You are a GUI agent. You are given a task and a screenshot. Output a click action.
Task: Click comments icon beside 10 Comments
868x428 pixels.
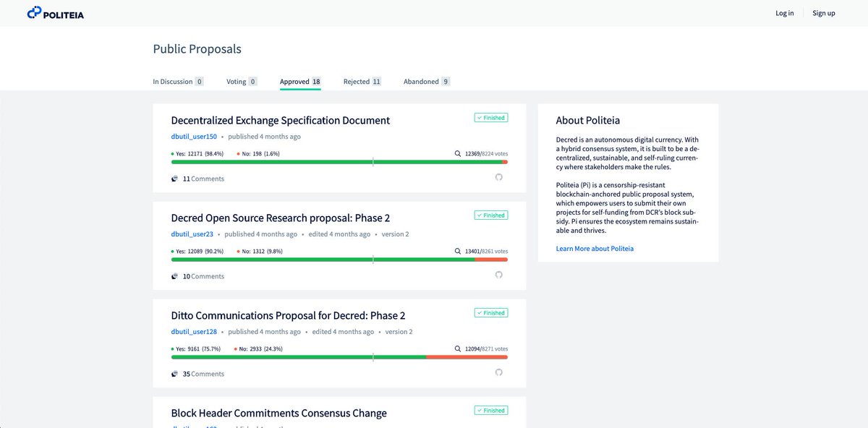pos(174,276)
